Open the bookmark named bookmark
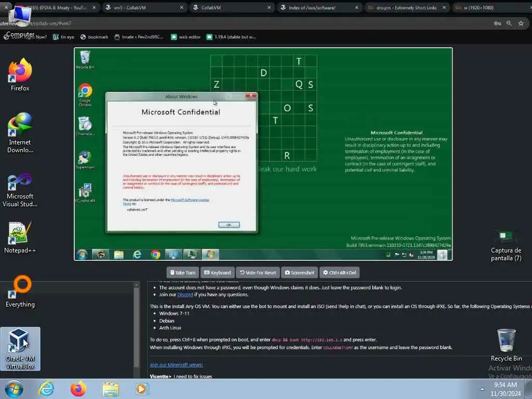Image resolution: width=532 pixels, height=399 pixels. pyautogui.click(x=95, y=37)
